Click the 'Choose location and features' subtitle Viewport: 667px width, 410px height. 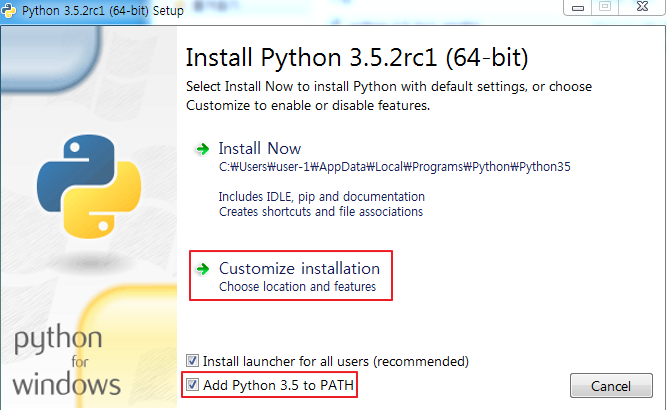tap(297, 287)
